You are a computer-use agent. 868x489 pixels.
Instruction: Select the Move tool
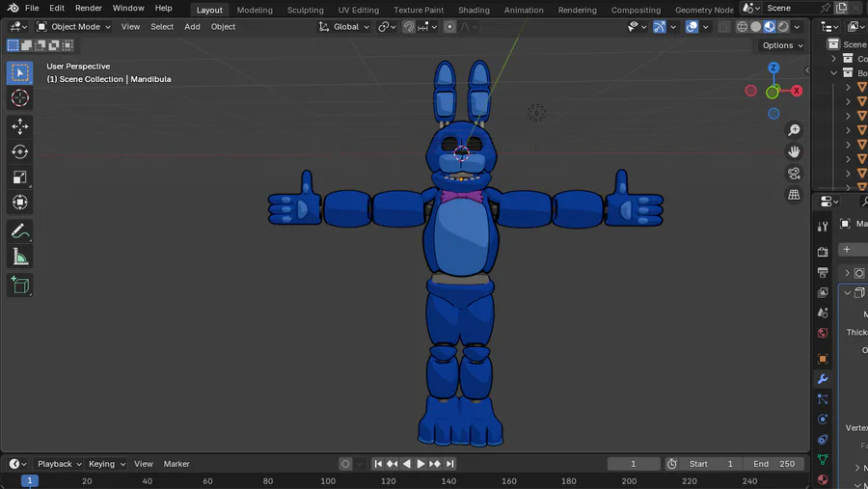click(x=20, y=126)
